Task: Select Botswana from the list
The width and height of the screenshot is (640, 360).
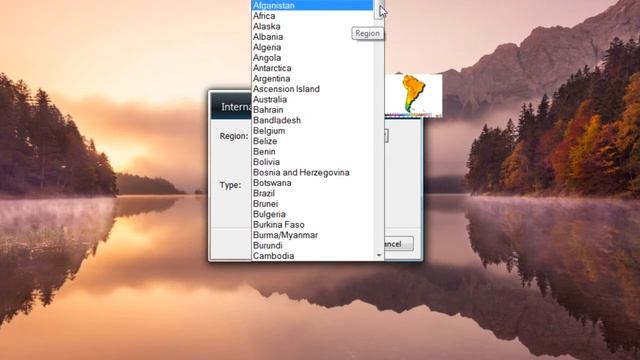Action: click(x=312, y=183)
